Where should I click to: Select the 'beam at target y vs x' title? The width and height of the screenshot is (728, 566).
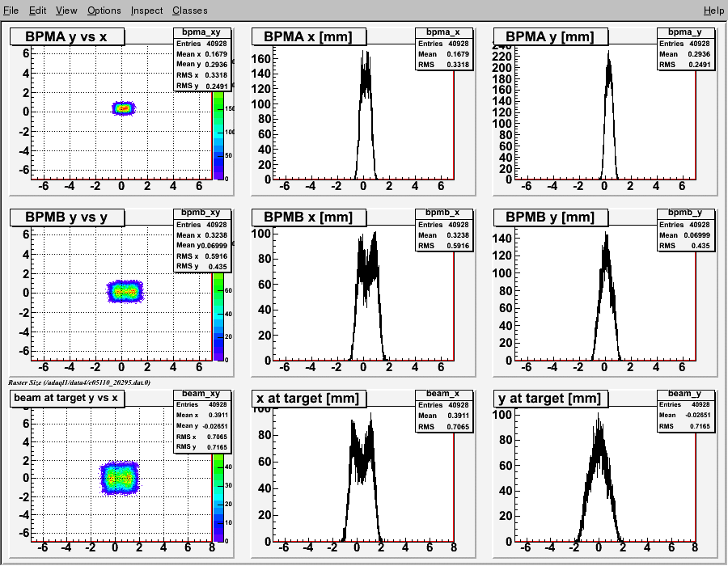[x=67, y=398]
